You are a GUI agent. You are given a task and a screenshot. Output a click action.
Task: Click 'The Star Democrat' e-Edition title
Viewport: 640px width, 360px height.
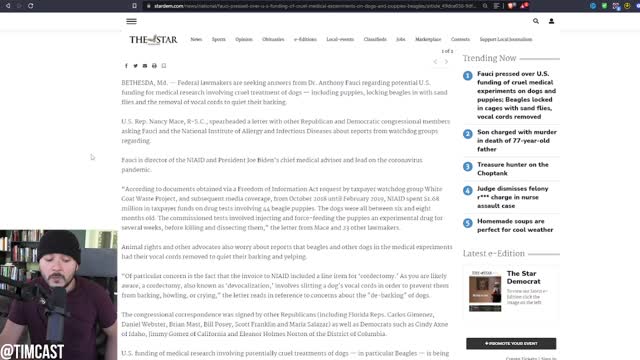coord(523,278)
